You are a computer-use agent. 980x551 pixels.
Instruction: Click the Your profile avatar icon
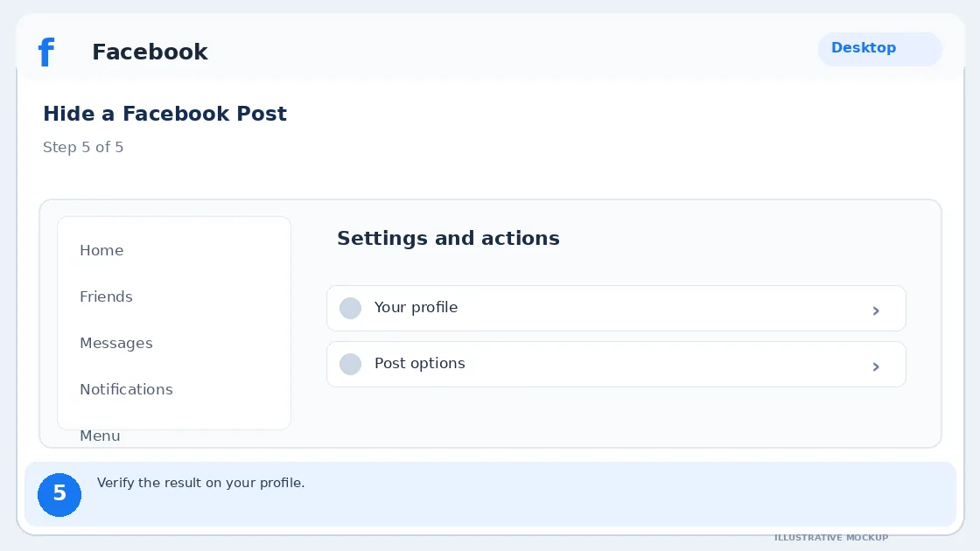coord(351,308)
